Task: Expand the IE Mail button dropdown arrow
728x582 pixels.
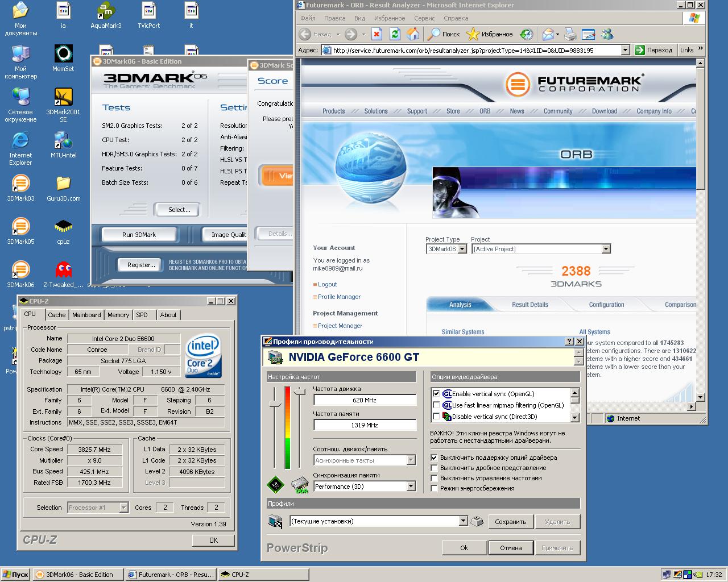Action: [557, 34]
